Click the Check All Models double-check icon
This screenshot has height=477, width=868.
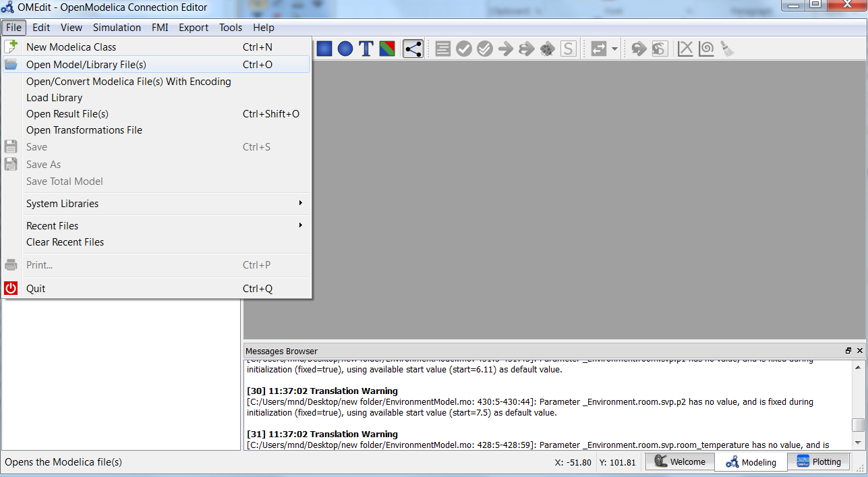pyautogui.click(x=484, y=49)
